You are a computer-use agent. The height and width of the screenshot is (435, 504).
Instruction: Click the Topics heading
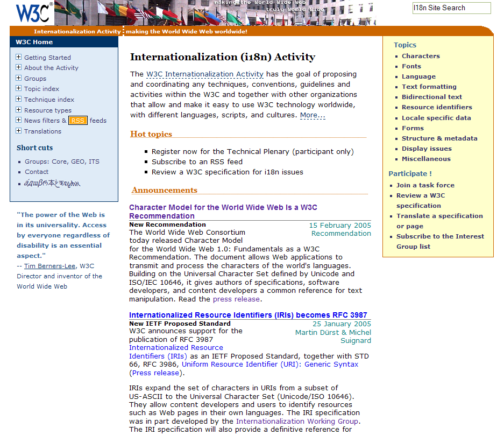coord(405,45)
